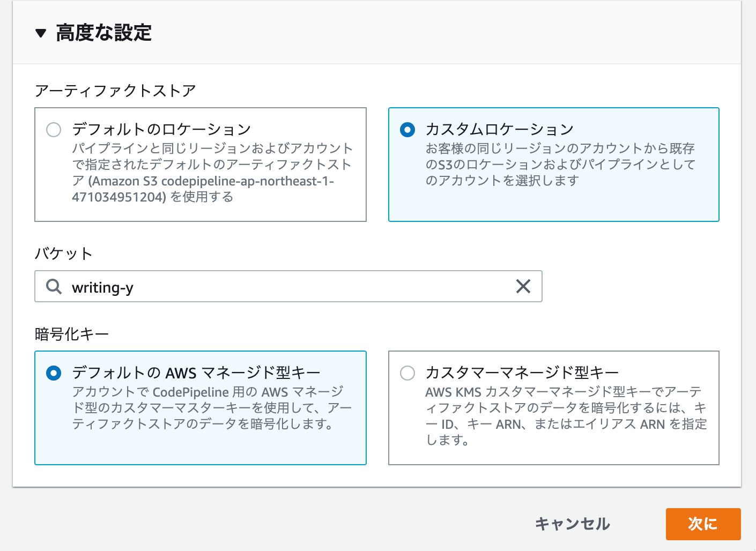This screenshot has width=756, height=551.
Task: Select カスタマーマネージド型キー radio button
Action: (407, 373)
